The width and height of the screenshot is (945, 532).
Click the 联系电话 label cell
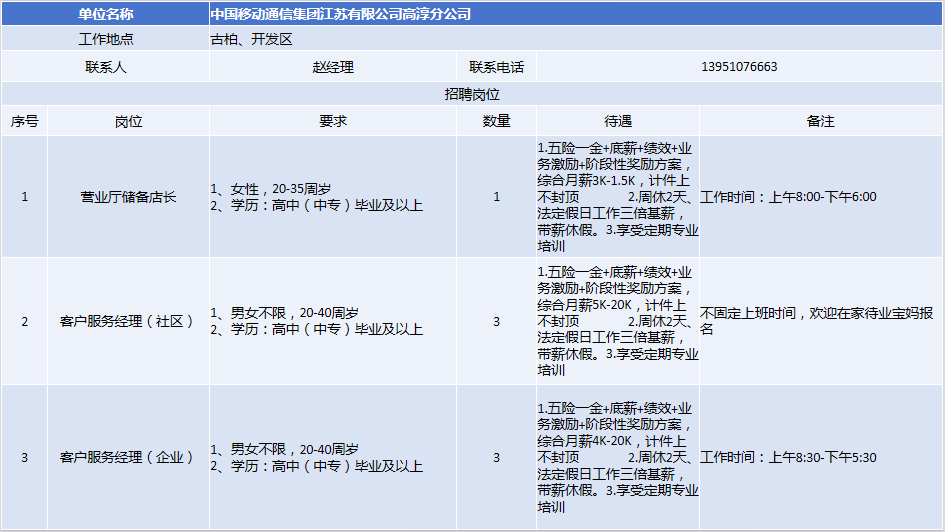[x=496, y=67]
